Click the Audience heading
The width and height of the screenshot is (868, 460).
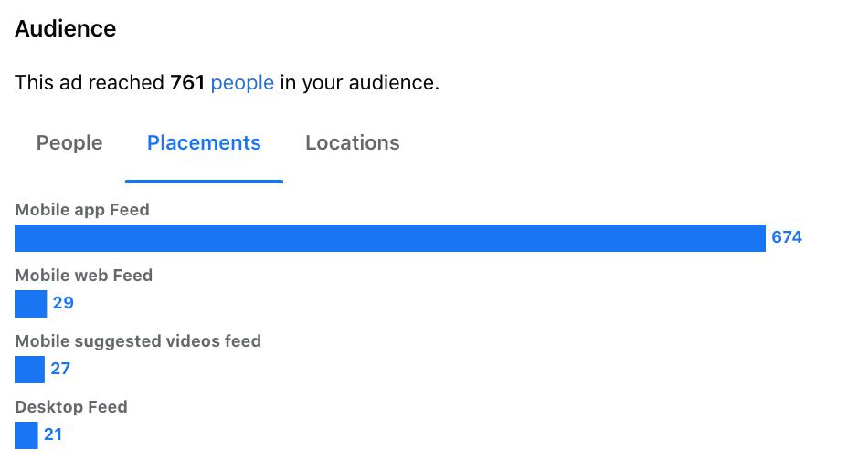(x=65, y=29)
